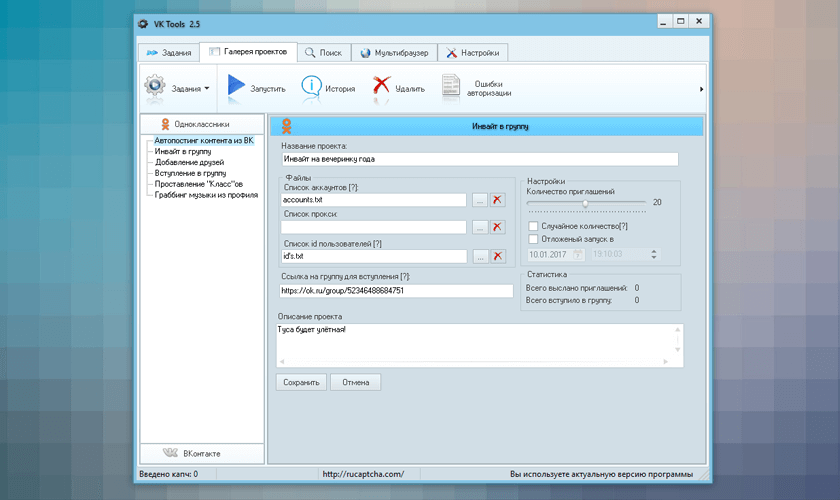Click the Описание проекта text area
Image resolution: width=840 pixels, height=500 pixels.
pos(480,345)
